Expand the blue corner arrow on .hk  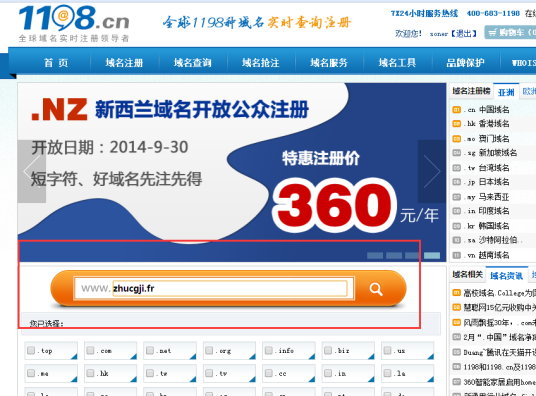pos(134,379)
